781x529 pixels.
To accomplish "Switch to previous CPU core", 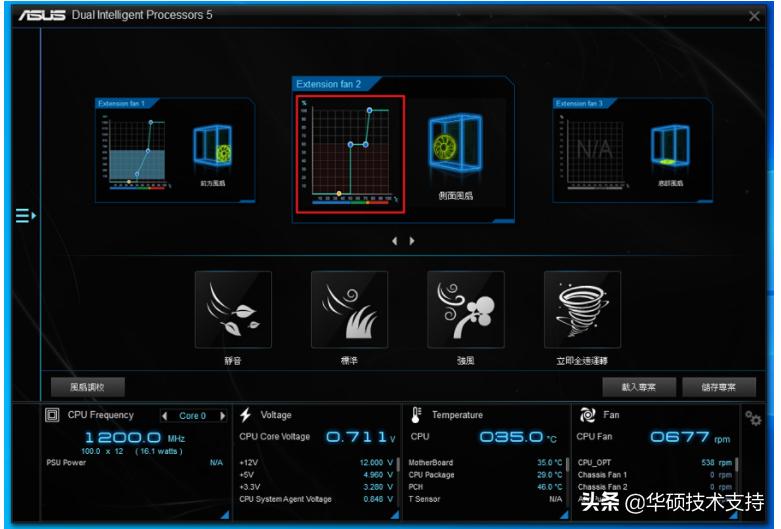I will pos(164,416).
